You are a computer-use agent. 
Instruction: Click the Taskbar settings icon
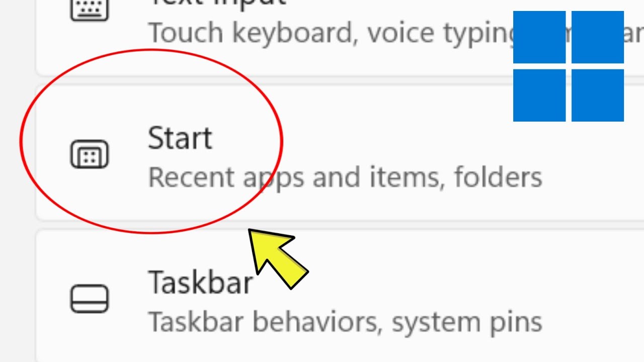pyautogui.click(x=89, y=299)
